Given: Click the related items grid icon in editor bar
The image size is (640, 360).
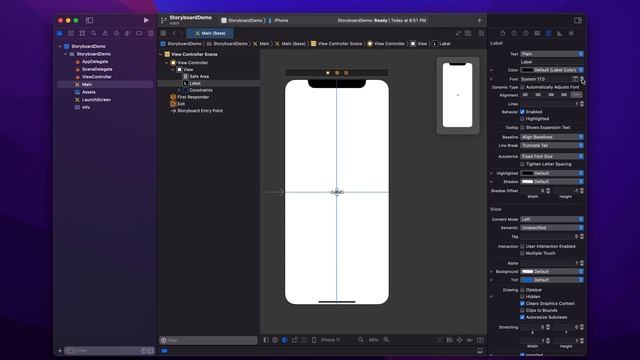Looking at the screenshot, I should click(163, 33).
